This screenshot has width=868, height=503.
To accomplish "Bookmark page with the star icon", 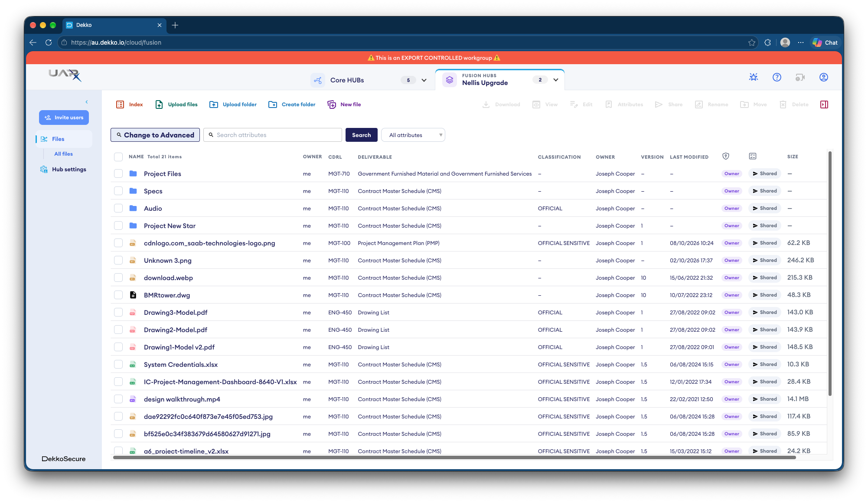I will click(752, 42).
